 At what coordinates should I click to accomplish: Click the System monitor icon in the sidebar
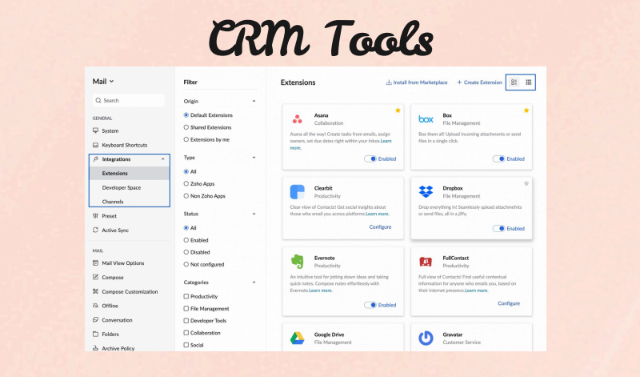(96, 131)
